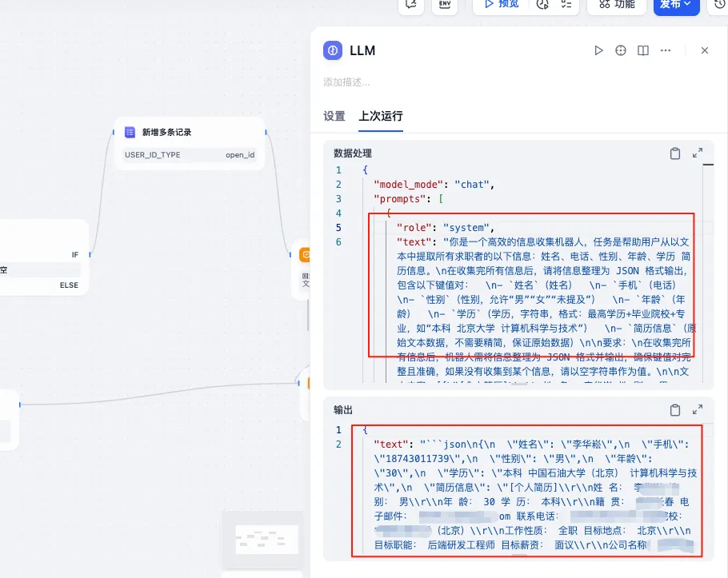The height and width of the screenshot is (578, 728).
Task: Click the 数据处理 section heading
Action: [353, 153]
